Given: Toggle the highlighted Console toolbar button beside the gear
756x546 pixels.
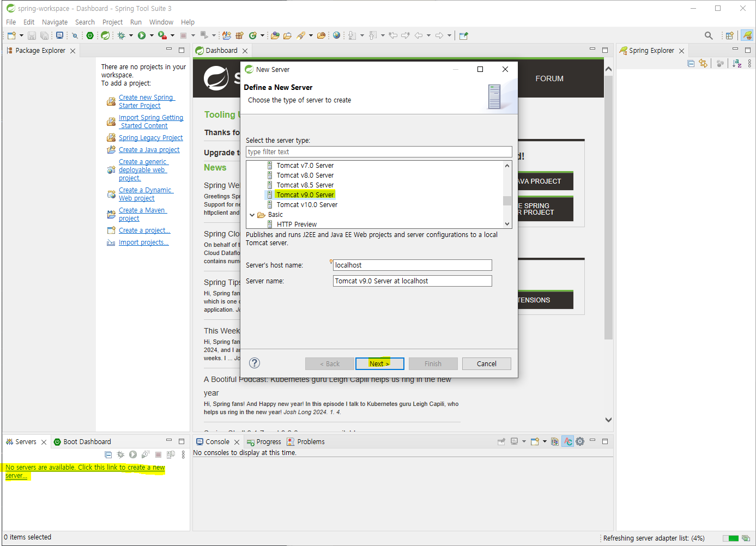Looking at the screenshot, I should click(x=568, y=441).
